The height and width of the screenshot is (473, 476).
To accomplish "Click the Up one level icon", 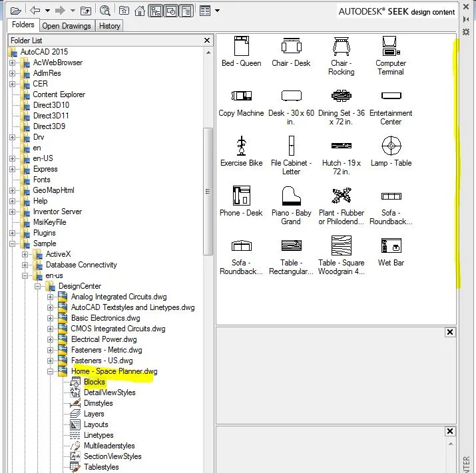I will pos(86,11).
